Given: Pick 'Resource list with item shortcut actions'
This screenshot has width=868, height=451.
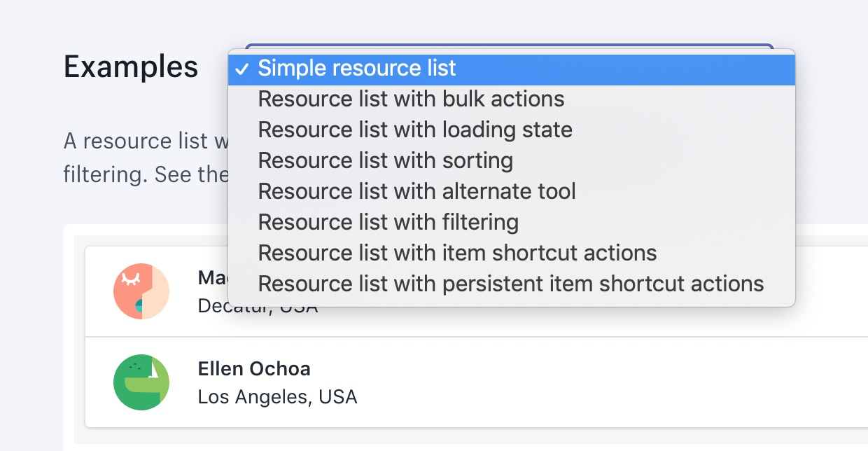Looking at the screenshot, I should point(457,253).
